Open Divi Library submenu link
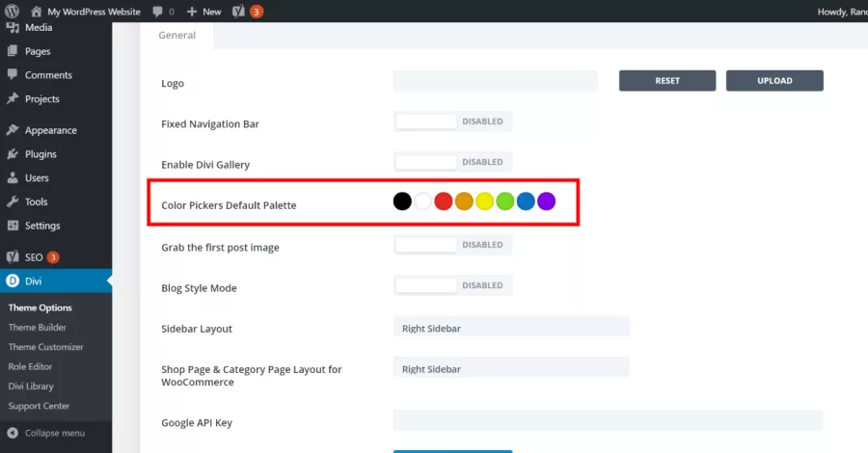 31,386
